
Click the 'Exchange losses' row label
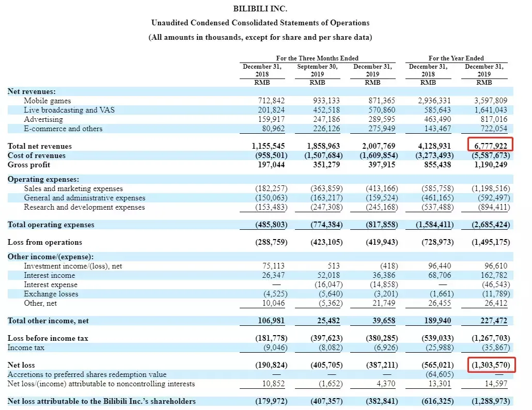point(51,294)
